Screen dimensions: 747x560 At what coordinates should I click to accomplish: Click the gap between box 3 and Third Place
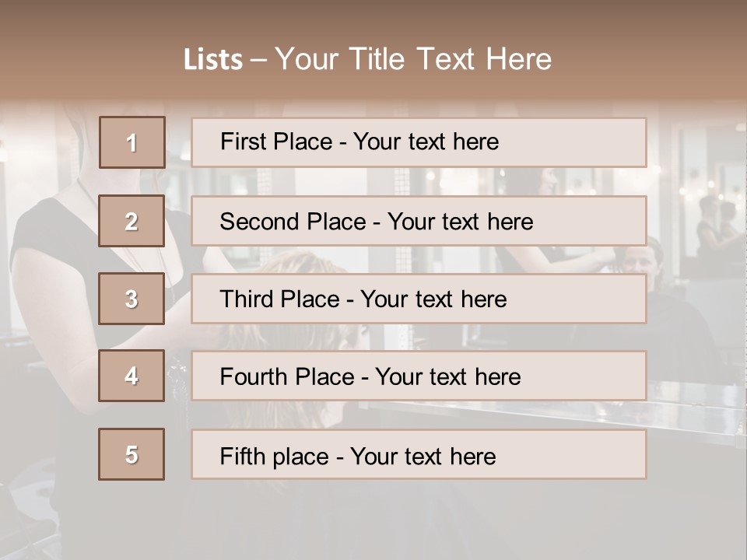(178, 299)
